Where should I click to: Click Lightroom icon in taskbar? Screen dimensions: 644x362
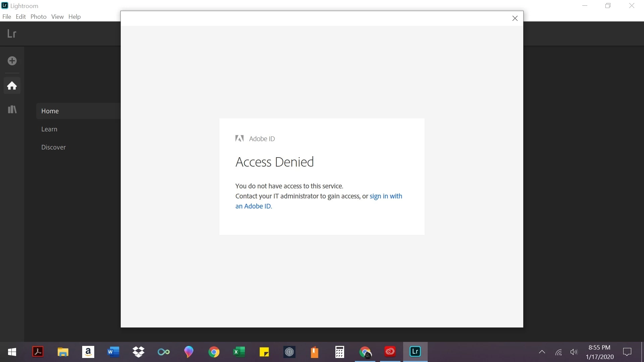click(415, 352)
